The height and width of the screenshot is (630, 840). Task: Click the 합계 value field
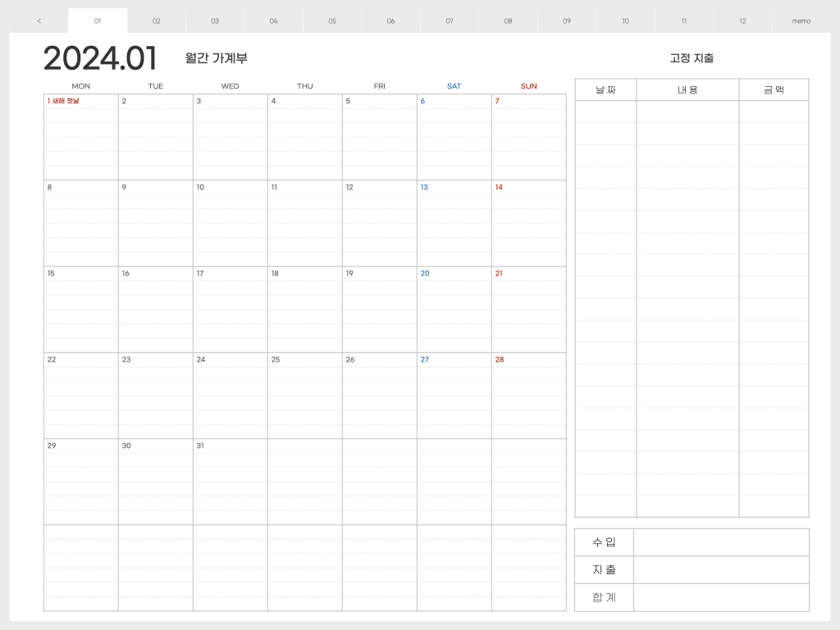pyautogui.click(x=721, y=597)
